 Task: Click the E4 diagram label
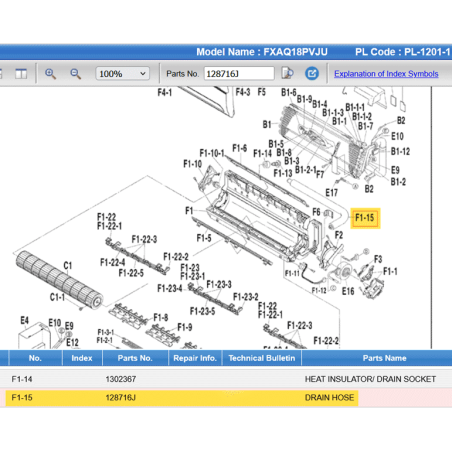click(x=25, y=321)
